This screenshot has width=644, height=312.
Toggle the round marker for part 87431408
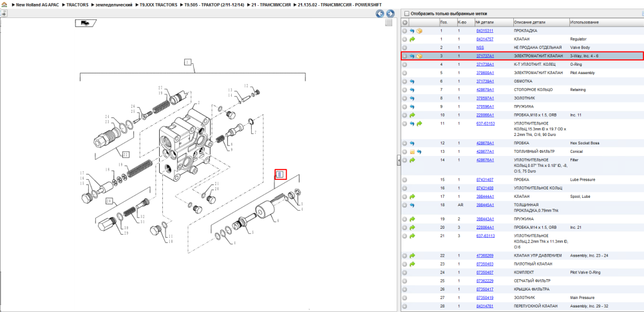click(404, 188)
